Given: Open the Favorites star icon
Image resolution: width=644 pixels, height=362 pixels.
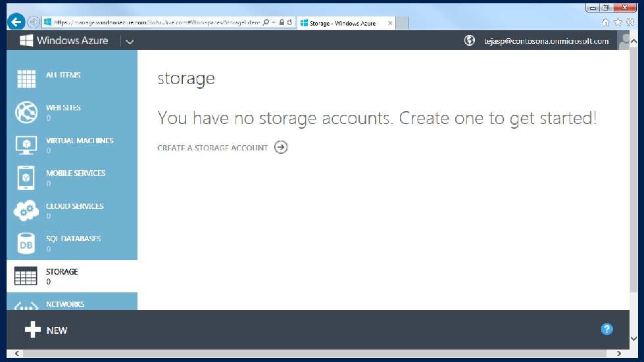Looking at the screenshot, I should (618, 22).
